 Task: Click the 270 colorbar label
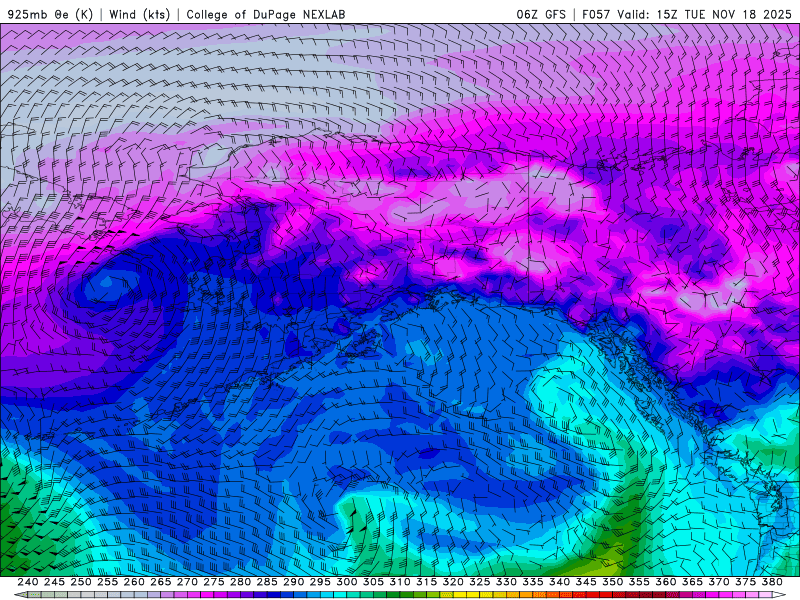click(x=187, y=582)
